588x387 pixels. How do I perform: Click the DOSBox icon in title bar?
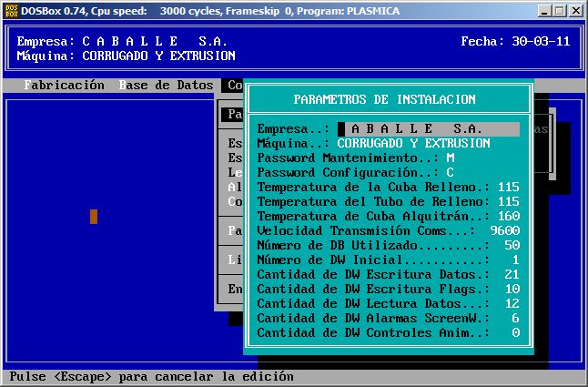[10, 10]
